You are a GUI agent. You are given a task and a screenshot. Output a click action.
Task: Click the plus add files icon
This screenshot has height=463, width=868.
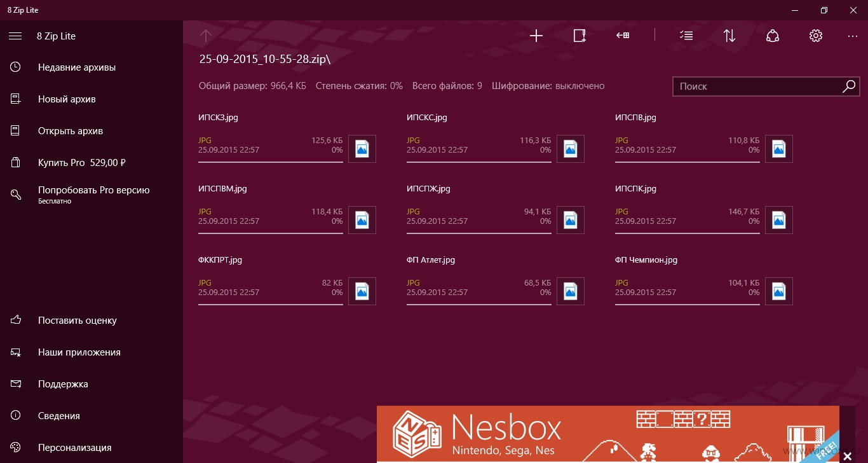(536, 36)
